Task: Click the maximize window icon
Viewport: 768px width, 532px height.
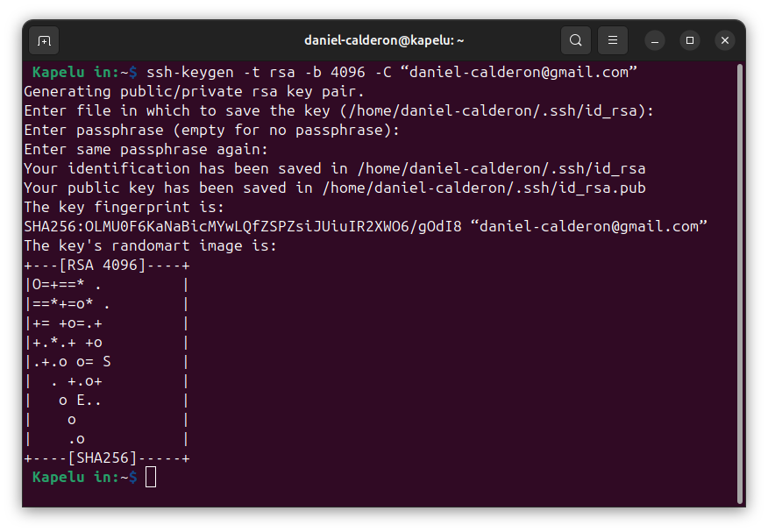Action: tap(689, 40)
